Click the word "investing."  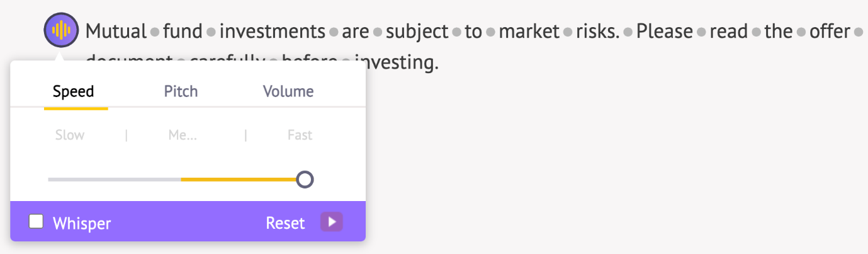point(397,63)
